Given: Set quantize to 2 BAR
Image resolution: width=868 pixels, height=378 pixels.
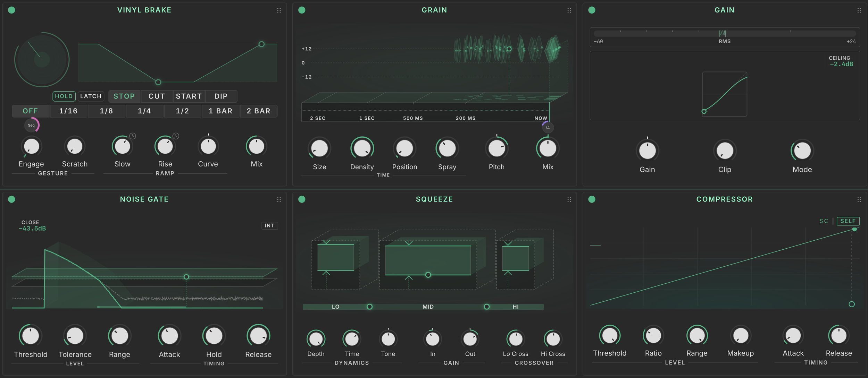Looking at the screenshot, I should (x=259, y=111).
